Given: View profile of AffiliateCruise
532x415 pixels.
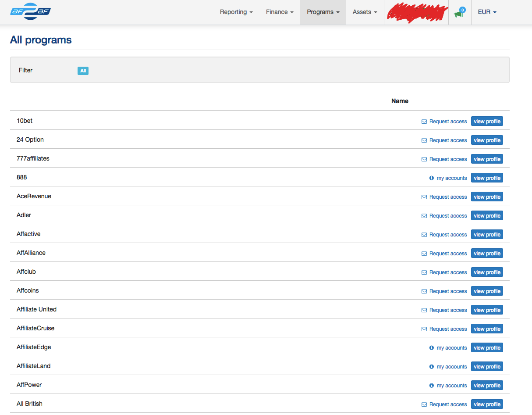Looking at the screenshot, I should point(487,329).
